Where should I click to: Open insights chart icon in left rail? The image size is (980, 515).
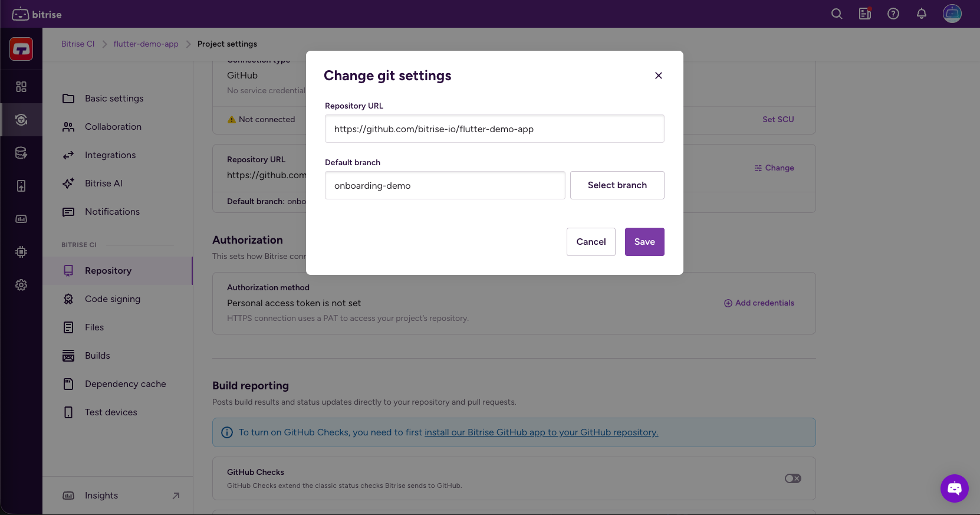click(21, 219)
